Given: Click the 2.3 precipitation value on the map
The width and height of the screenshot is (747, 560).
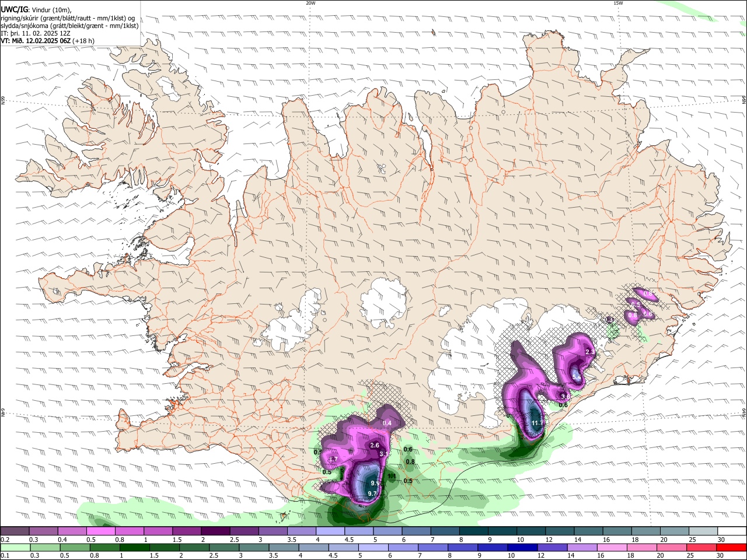Looking at the screenshot, I should (x=589, y=352).
